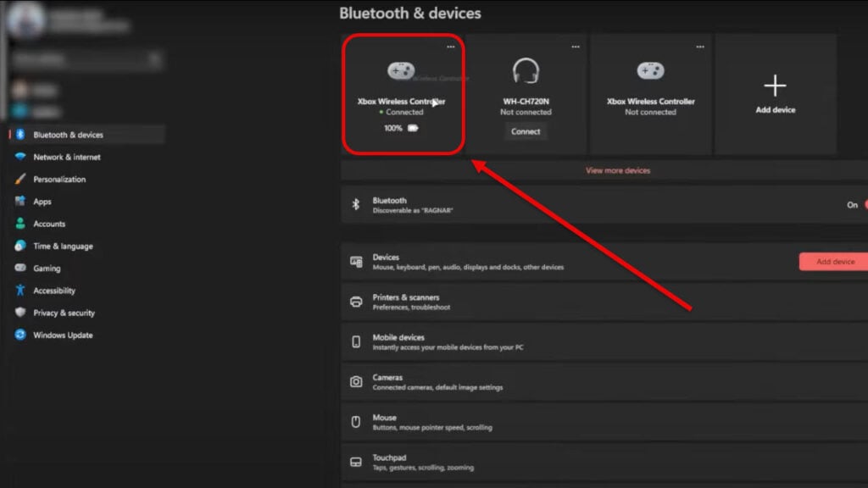Open more options for not connected Xbox controller

pyautogui.click(x=700, y=47)
